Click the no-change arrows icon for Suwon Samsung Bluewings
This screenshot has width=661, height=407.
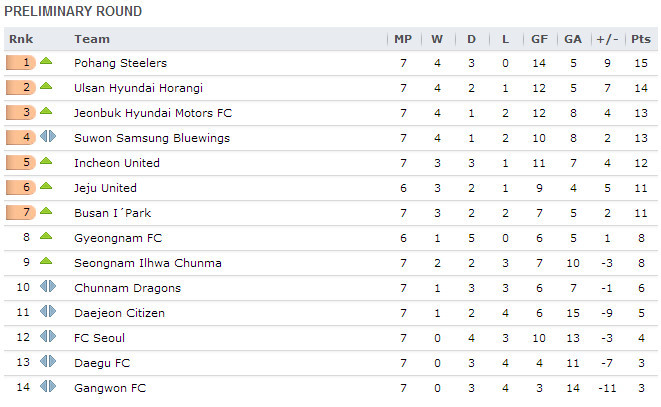(x=48, y=137)
